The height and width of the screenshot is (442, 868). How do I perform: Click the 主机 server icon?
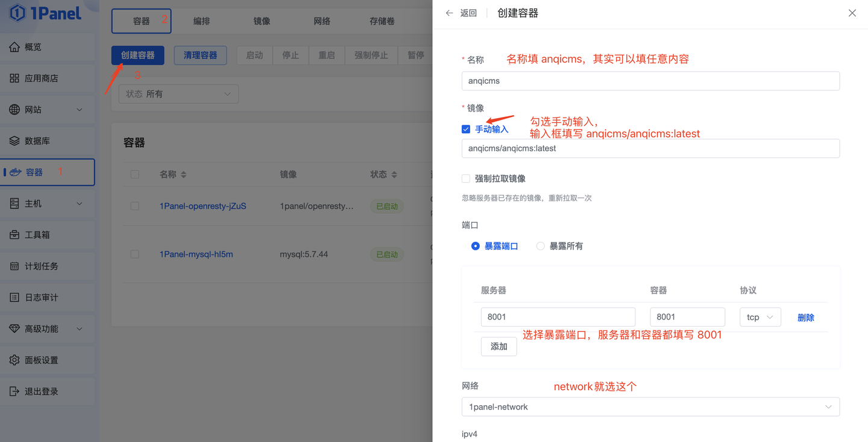(x=14, y=204)
